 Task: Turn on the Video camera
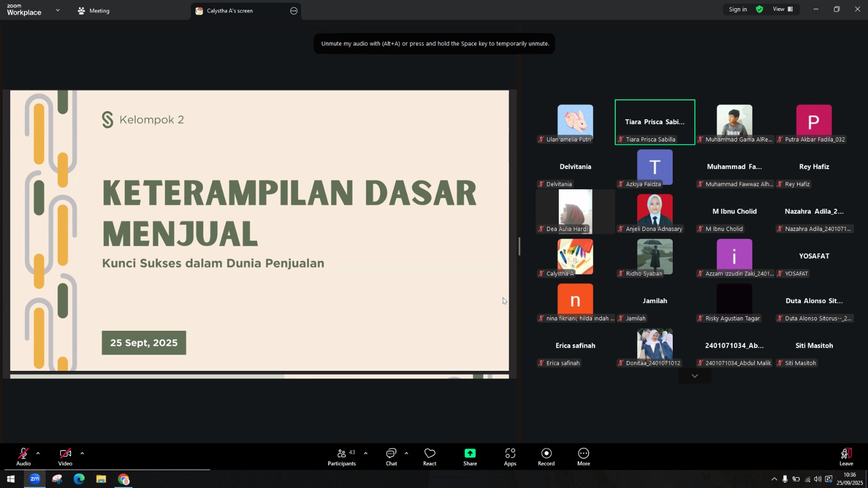65,457
